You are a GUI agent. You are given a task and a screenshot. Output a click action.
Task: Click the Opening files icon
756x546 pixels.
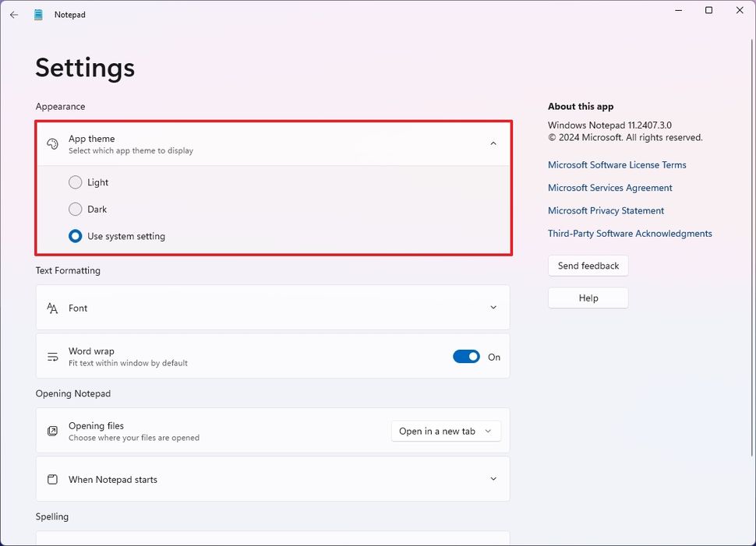[52, 431]
